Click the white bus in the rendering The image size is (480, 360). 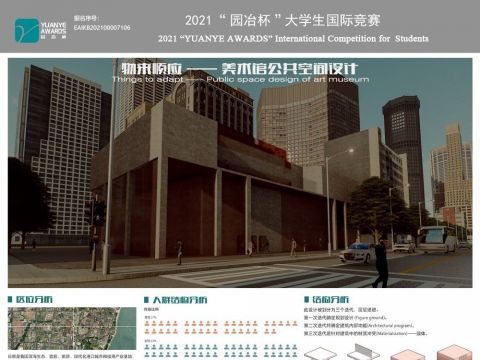pos(438,239)
